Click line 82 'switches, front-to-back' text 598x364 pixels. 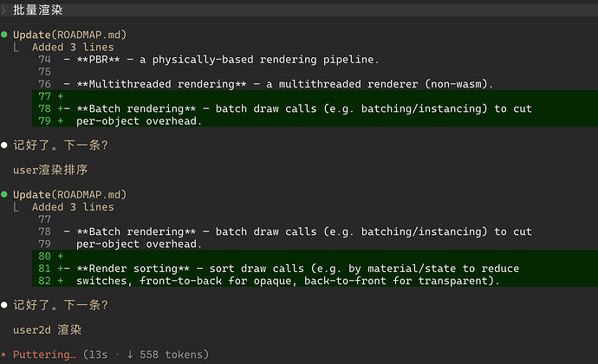[288, 281]
